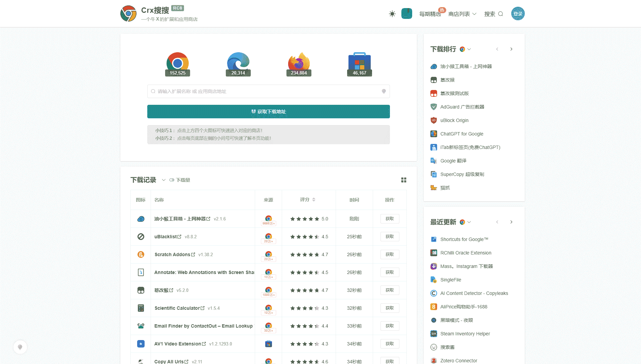The width and height of the screenshot is (641, 364).
Task: Click the floating help lightbulb button
Action: point(20,347)
